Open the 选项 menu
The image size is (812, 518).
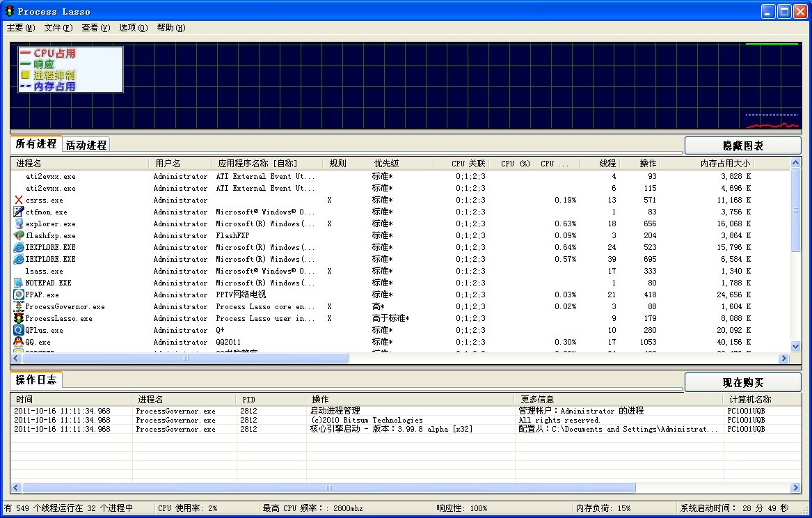[133, 28]
